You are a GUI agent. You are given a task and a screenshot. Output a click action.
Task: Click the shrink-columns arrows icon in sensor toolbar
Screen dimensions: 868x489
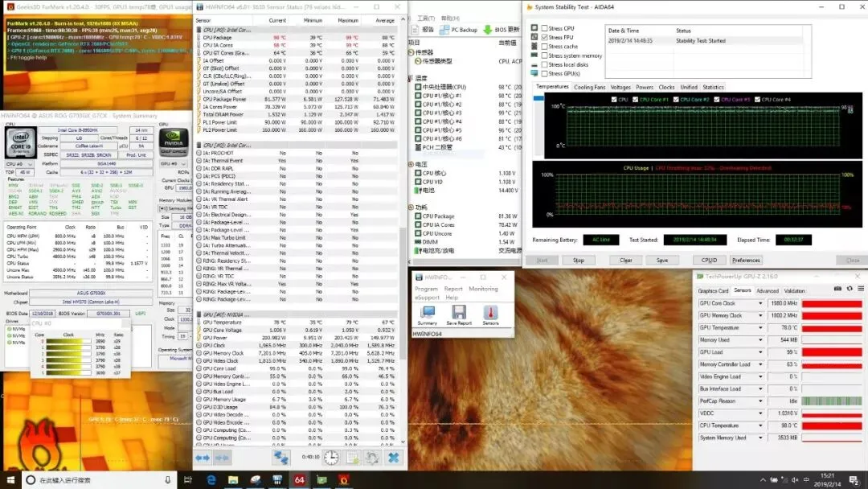(223, 458)
